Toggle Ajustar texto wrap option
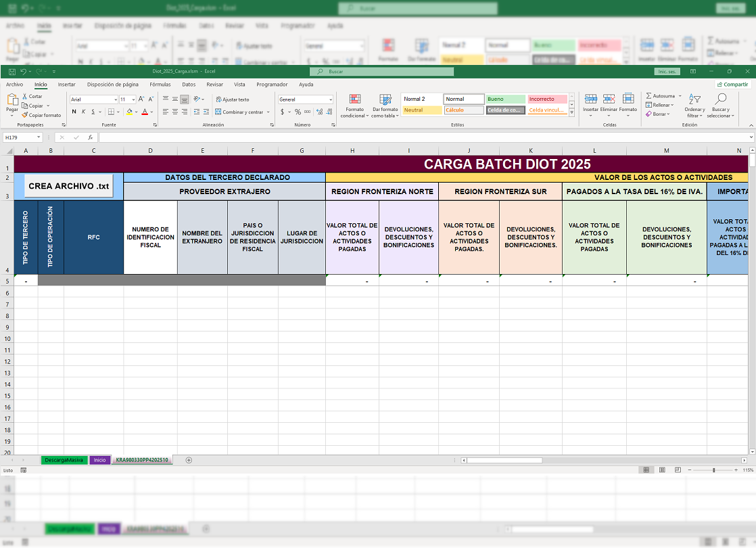The width and height of the screenshot is (756, 548). pyautogui.click(x=232, y=99)
